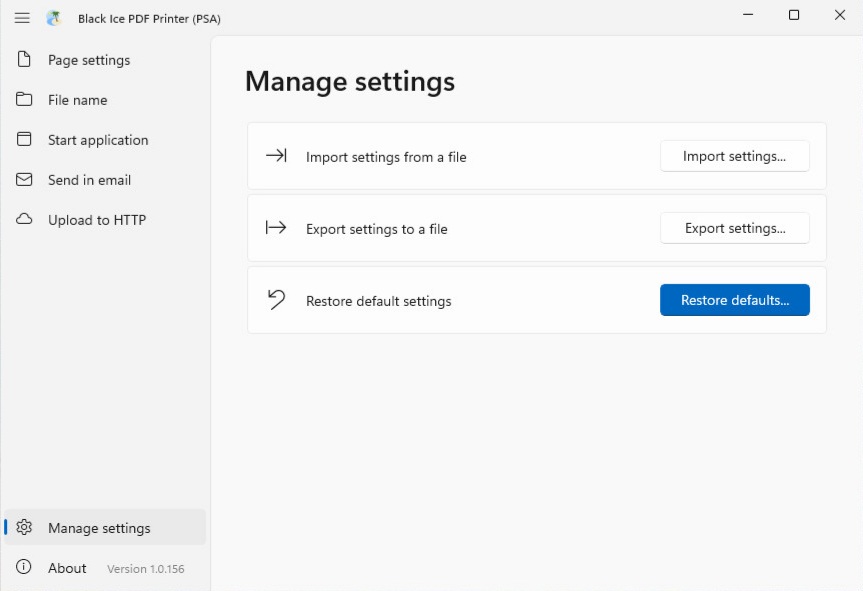This screenshot has width=863, height=591.
Task: Click the Start application window icon
Action: coord(24,139)
